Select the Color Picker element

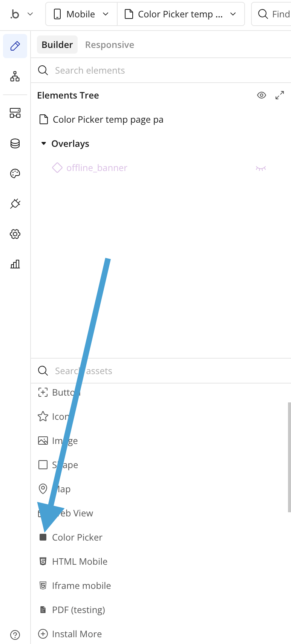(77, 537)
